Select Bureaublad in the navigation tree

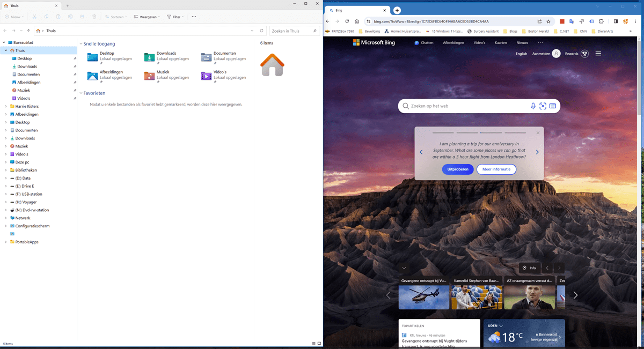(23, 42)
